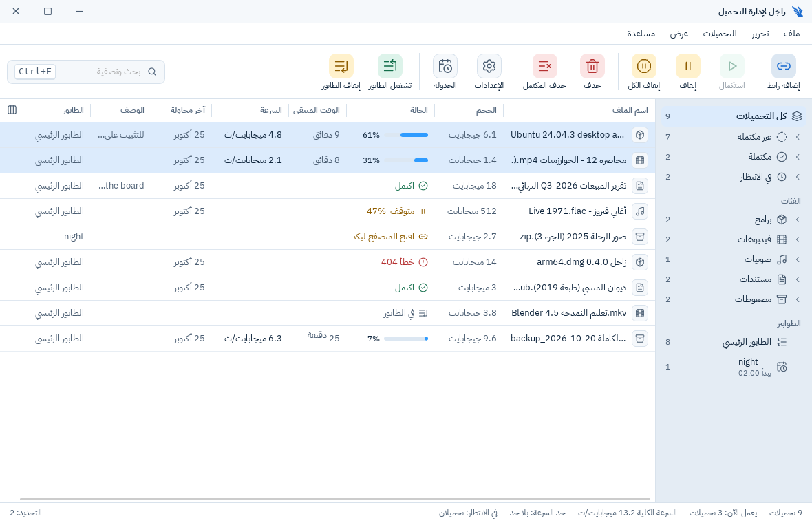Click the music icon of أغاني فيروز row
This screenshot has width=812, height=523.
coord(640,211)
